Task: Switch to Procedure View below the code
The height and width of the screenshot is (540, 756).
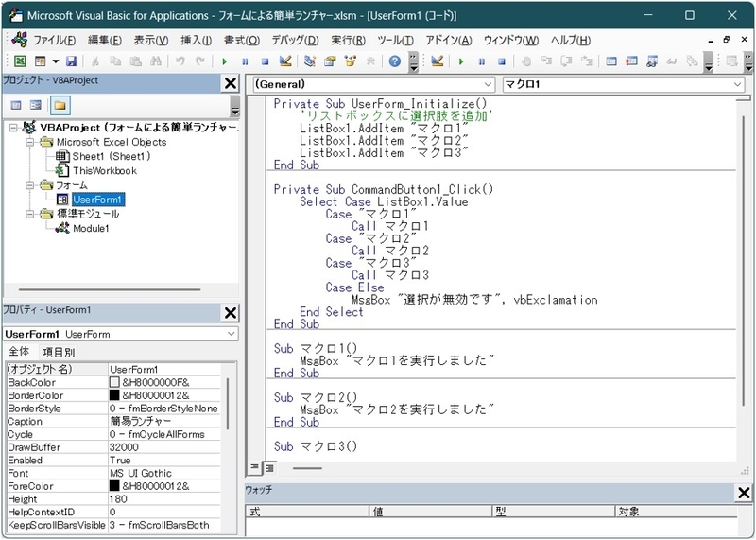Action: (x=254, y=467)
